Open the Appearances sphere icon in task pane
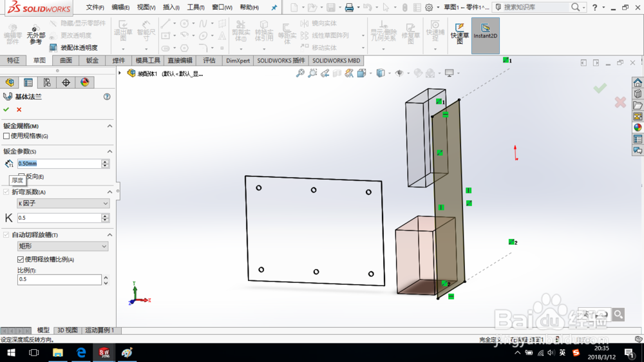This screenshot has width=644, height=362. point(638,128)
